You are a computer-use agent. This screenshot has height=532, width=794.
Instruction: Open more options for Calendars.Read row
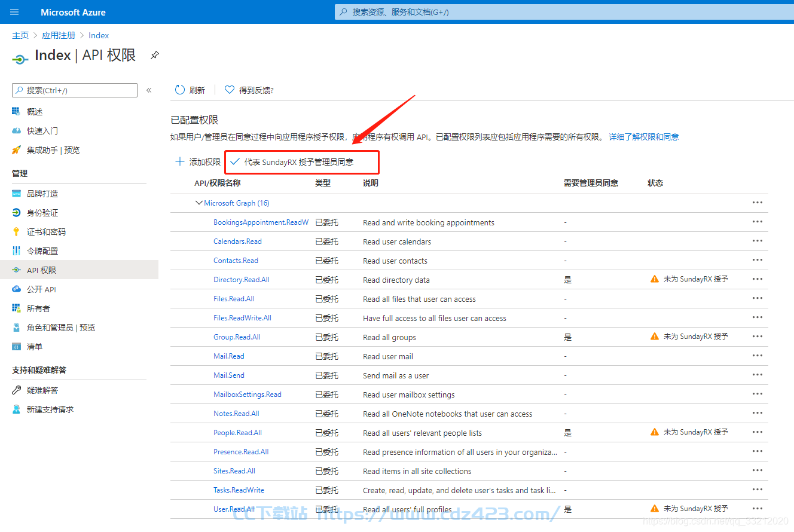point(758,241)
